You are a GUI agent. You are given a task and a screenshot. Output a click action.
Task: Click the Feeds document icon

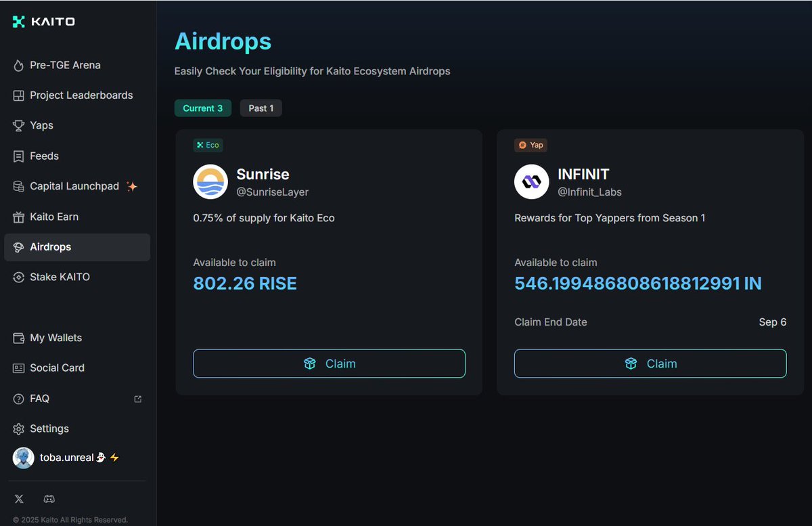coord(19,156)
